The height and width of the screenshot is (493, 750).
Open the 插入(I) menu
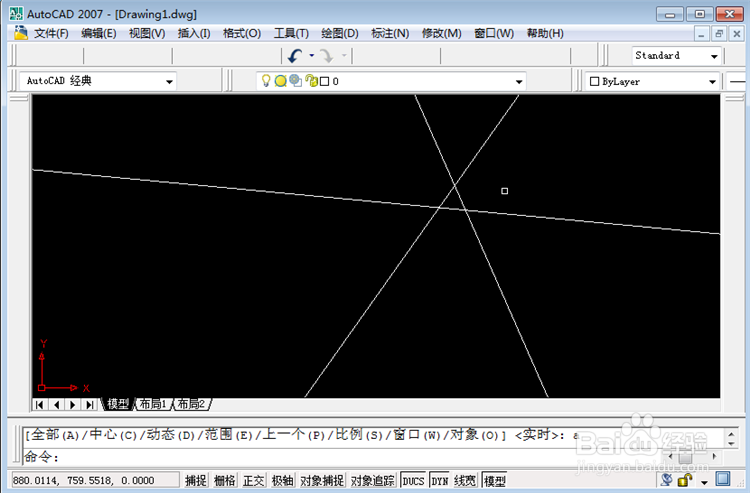pos(194,33)
